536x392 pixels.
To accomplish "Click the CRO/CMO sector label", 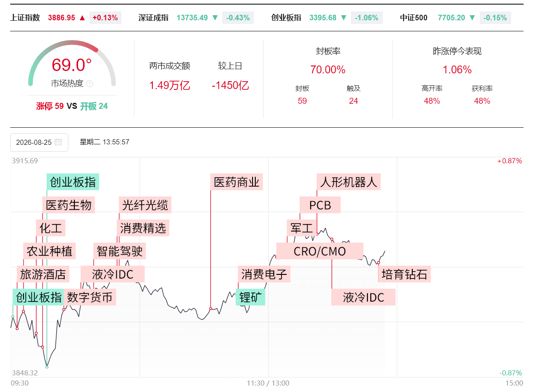I will click(319, 251).
